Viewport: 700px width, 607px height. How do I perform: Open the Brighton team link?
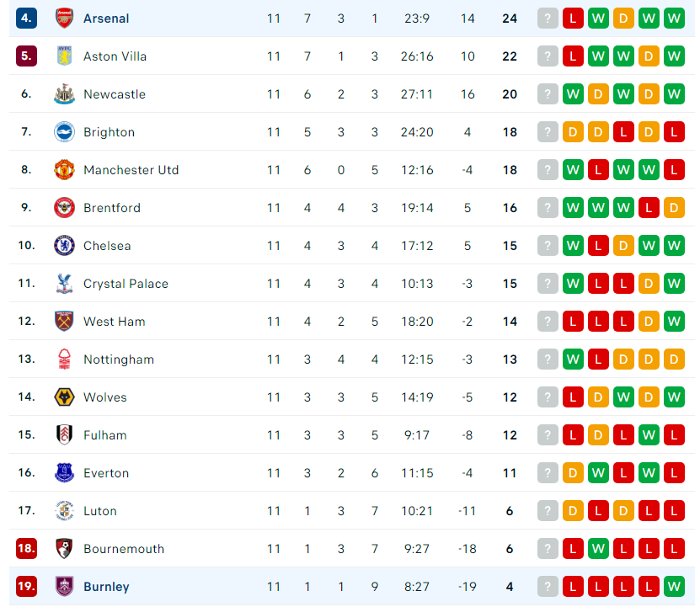point(109,132)
